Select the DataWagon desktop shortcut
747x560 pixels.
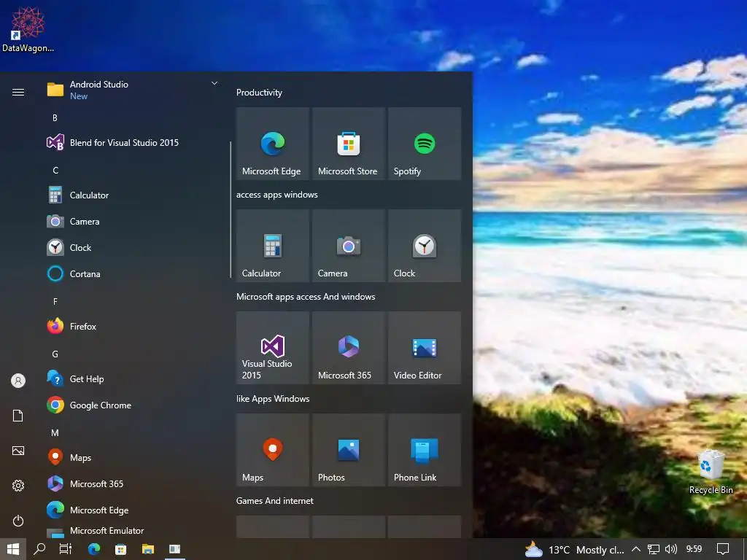click(x=28, y=29)
